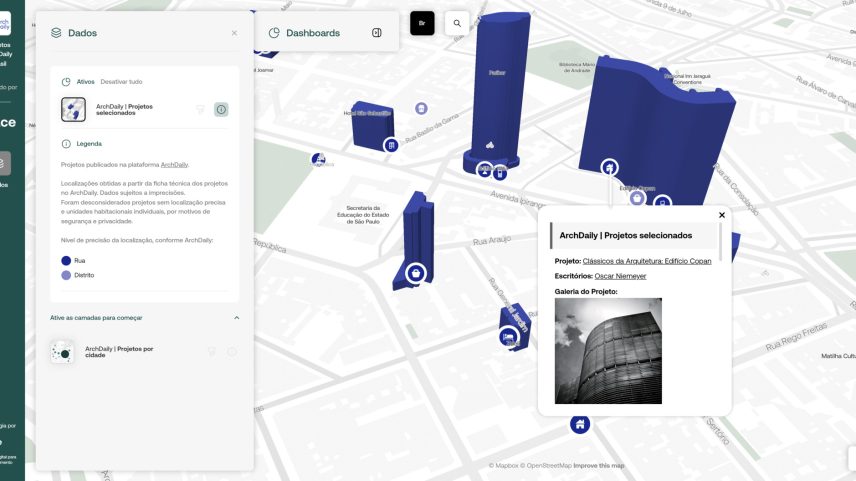Close the Dados panel
The width and height of the screenshot is (856, 481).
point(234,33)
